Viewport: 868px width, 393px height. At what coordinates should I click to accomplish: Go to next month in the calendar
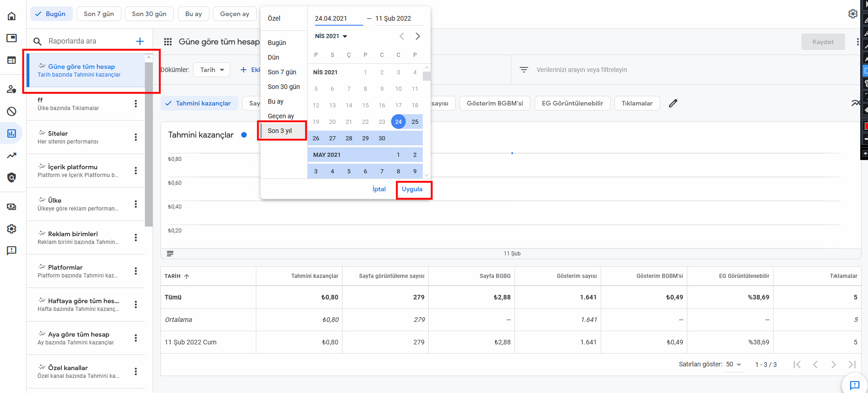click(417, 36)
